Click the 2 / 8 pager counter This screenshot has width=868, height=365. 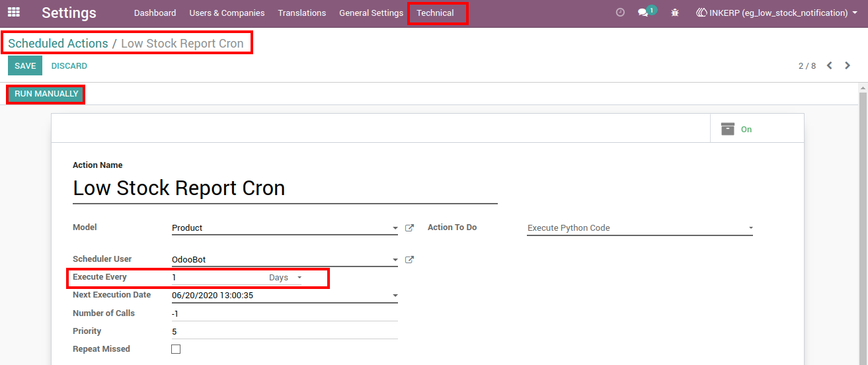coord(807,66)
